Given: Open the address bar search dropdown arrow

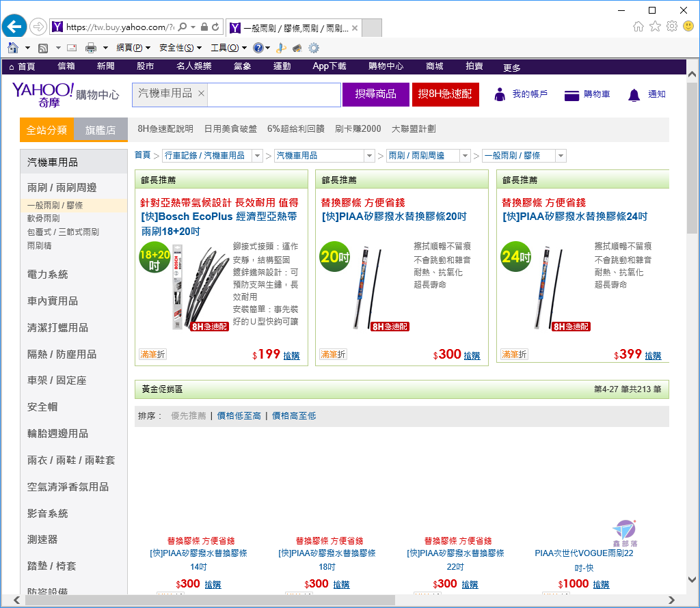Looking at the screenshot, I should 193,27.
